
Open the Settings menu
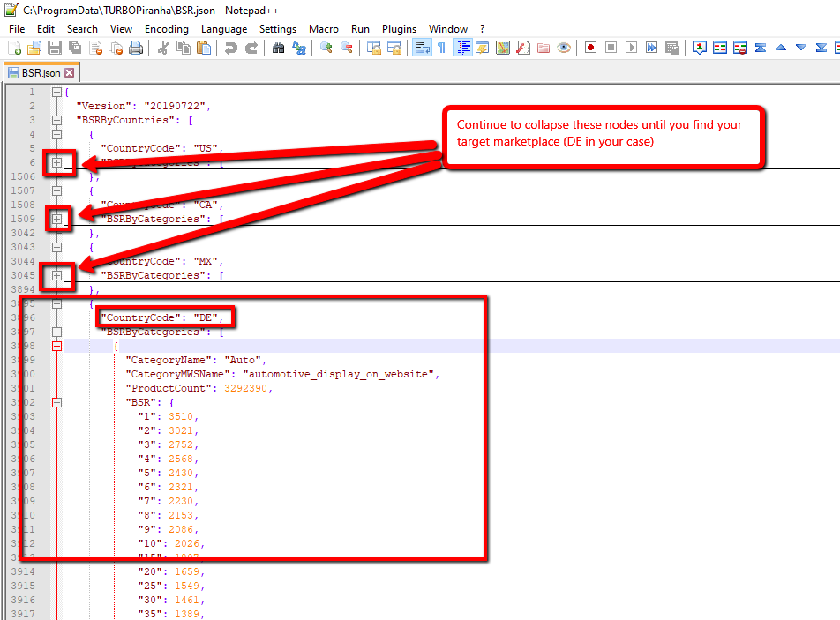277,29
